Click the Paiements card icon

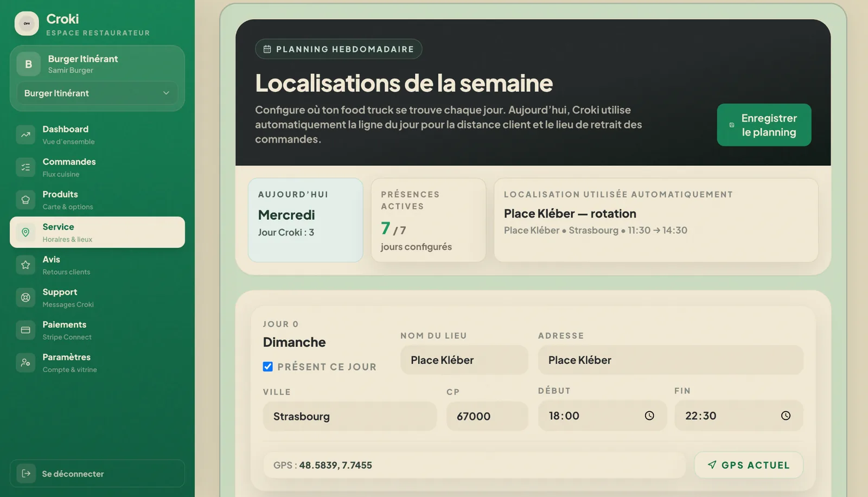pos(25,330)
